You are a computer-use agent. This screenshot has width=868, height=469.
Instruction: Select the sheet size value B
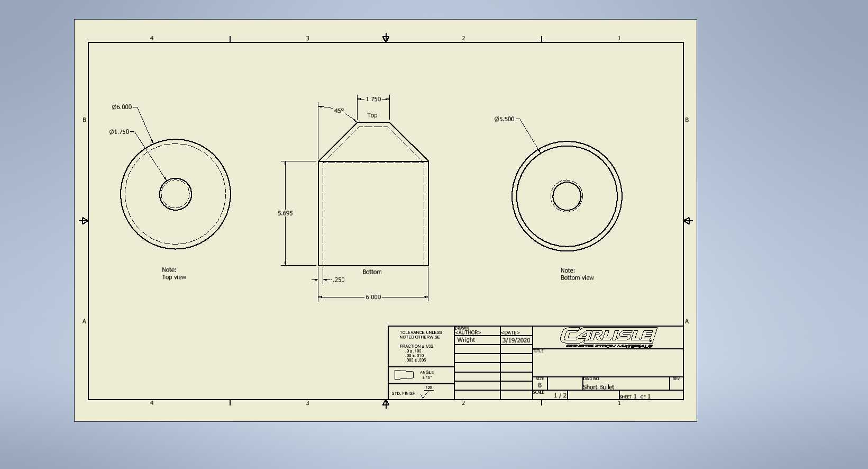[540, 385]
